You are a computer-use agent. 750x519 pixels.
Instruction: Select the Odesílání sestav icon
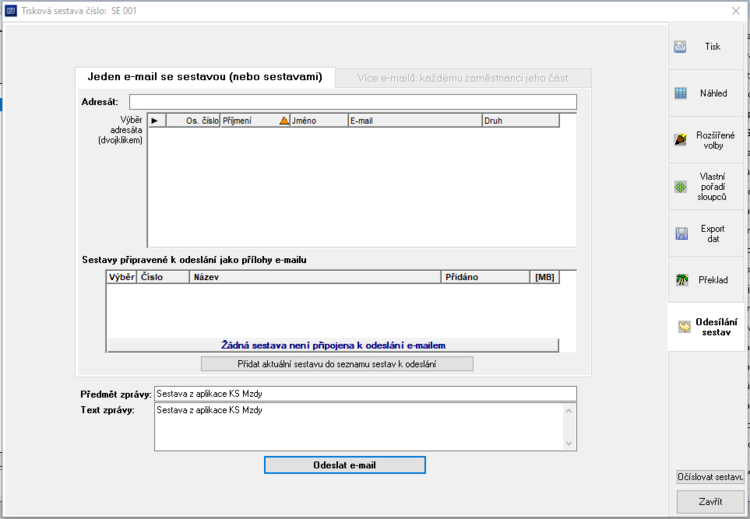684,327
